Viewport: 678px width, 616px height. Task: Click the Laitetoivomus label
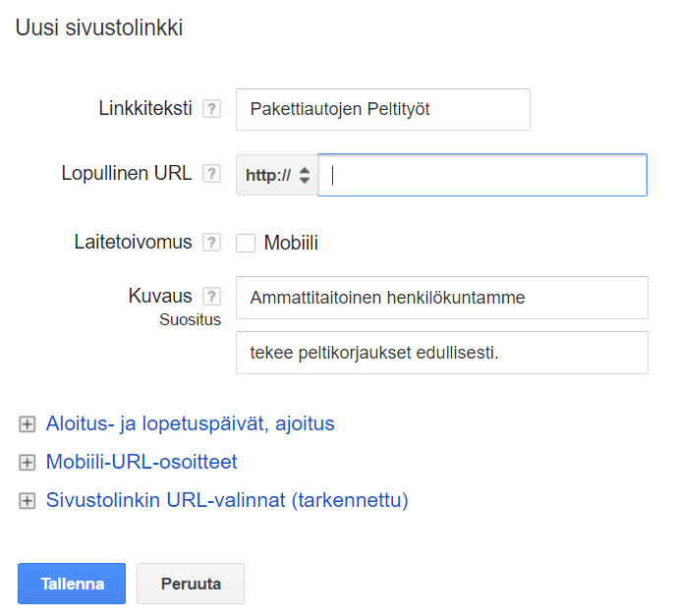[134, 242]
